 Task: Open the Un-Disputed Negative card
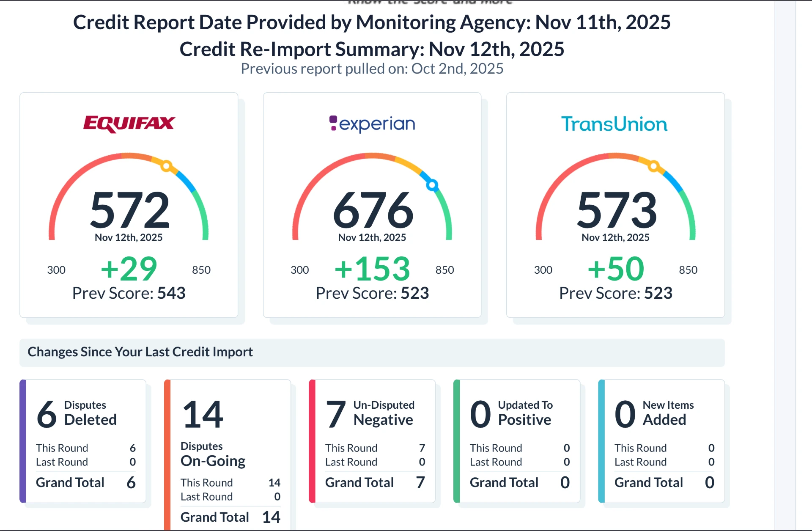coord(372,441)
